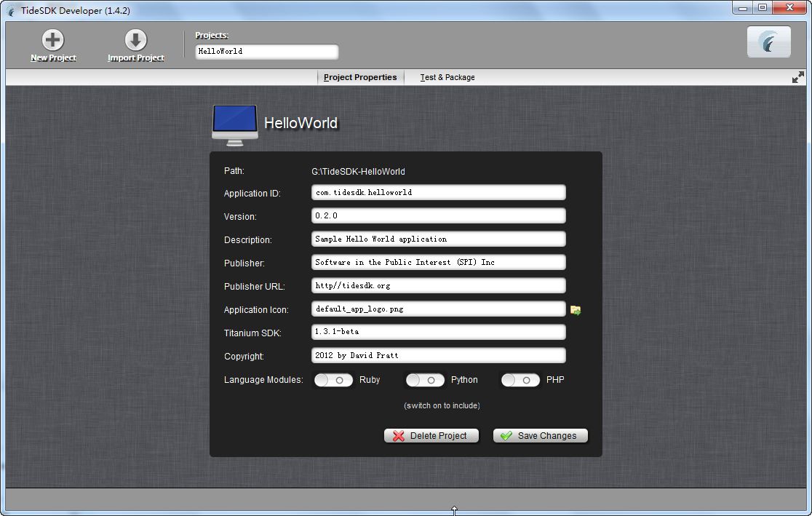Click the Delete Project button
This screenshot has height=516, width=812.
click(431, 436)
